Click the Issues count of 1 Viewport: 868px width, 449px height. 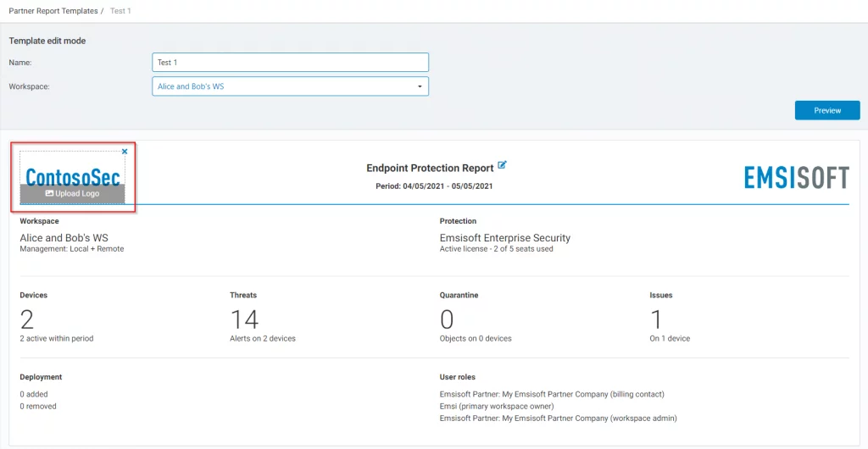click(x=655, y=319)
